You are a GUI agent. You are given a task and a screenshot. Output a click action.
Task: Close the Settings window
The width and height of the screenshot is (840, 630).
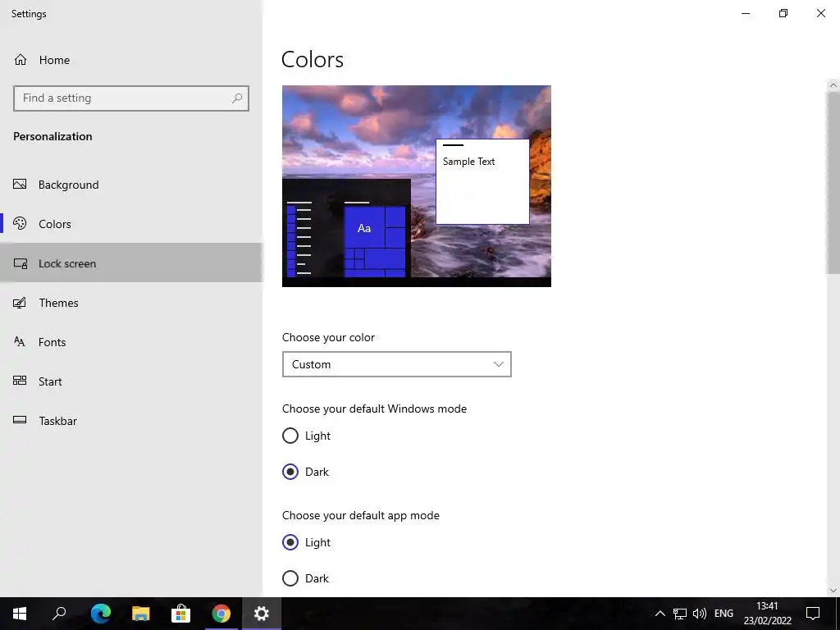(820, 13)
